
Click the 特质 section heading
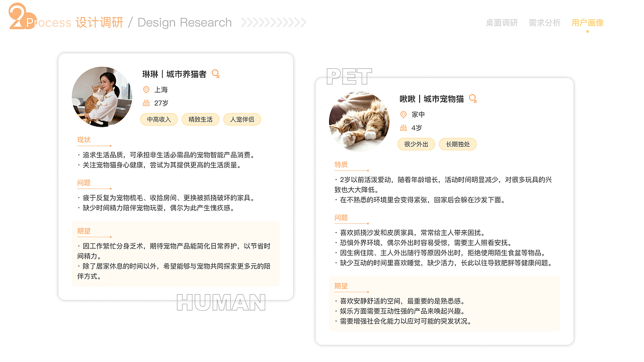pyautogui.click(x=341, y=165)
